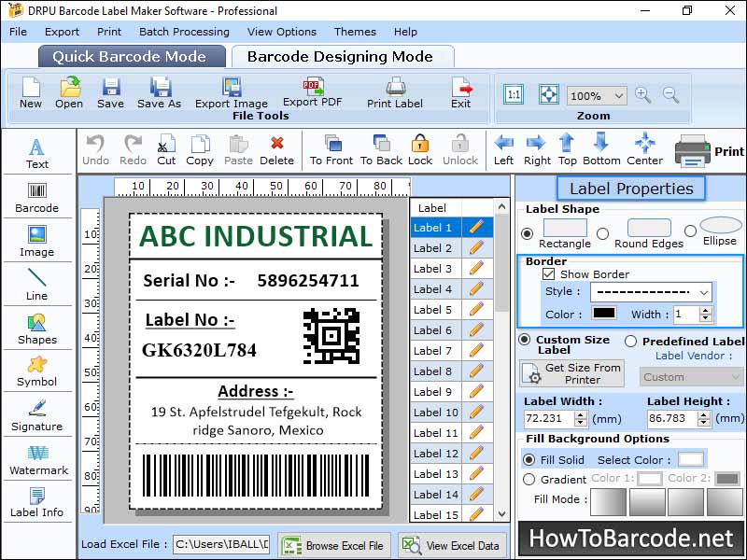The height and width of the screenshot is (560, 747).
Task: Switch to Quick Barcode Mode tab
Action: (131, 56)
